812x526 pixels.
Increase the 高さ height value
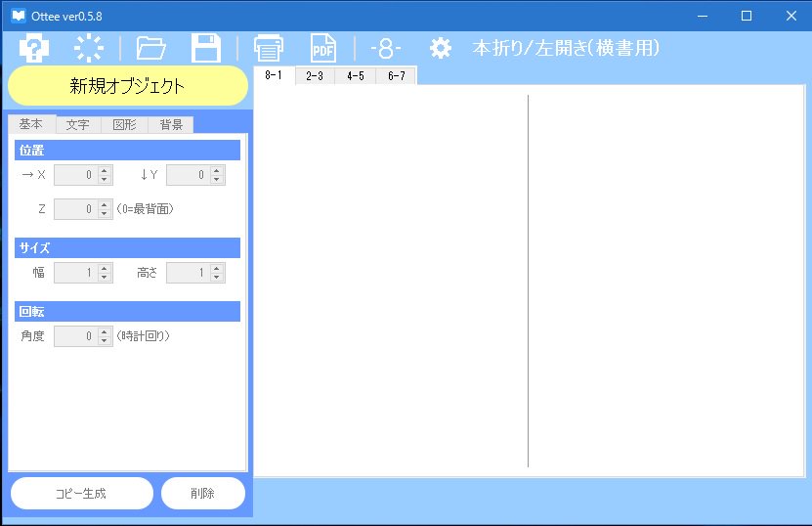pyautogui.click(x=217, y=268)
